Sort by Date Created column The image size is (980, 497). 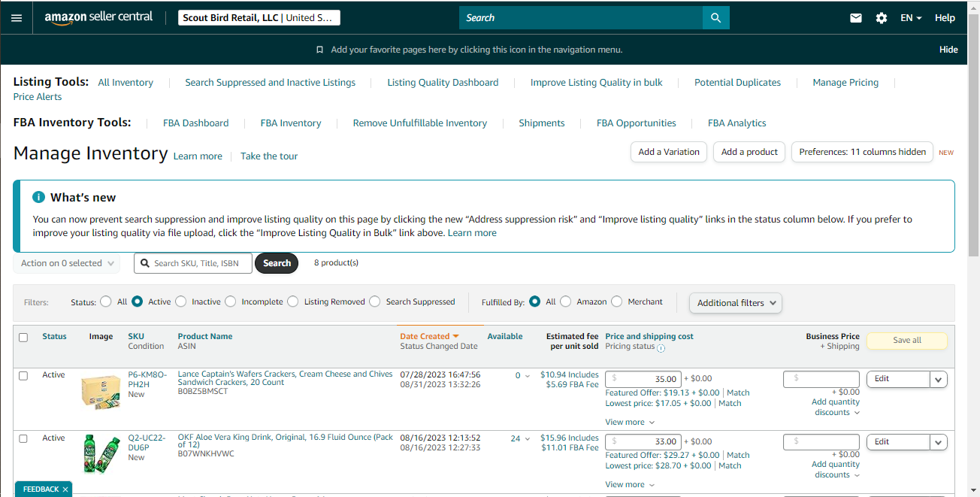coord(429,337)
